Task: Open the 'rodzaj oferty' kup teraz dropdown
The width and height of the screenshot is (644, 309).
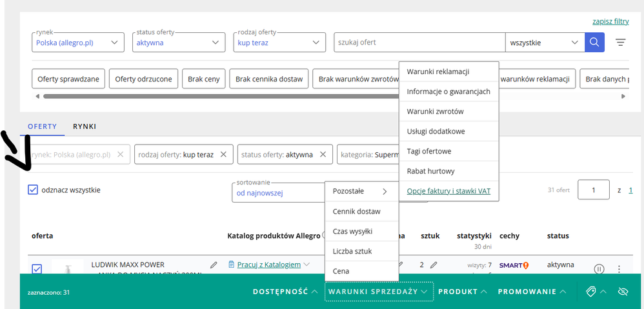Action: [x=279, y=43]
